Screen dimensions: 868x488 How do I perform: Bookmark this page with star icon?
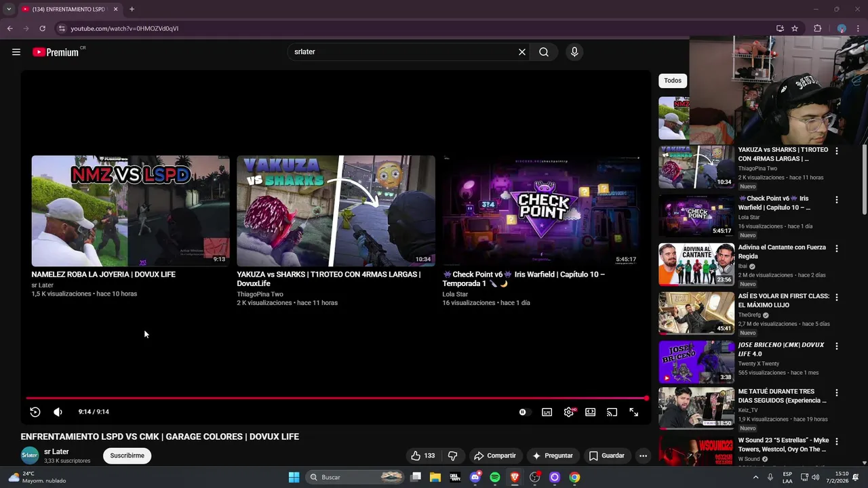[x=795, y=28]
